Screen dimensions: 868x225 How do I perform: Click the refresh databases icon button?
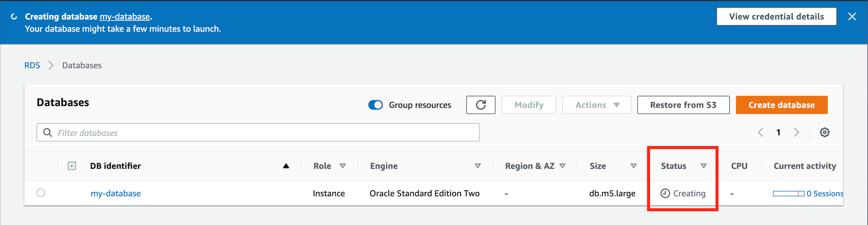click(x=481, y=105)
